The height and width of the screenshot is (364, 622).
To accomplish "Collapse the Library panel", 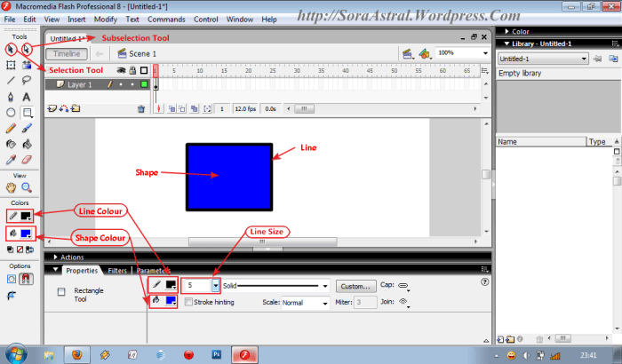I will [x=506, y=44].
